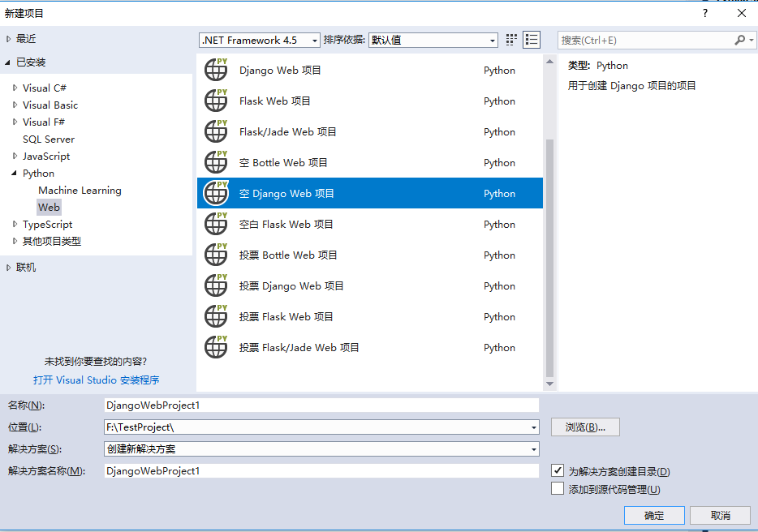The height and width of the screenshot is (532, 758).
Task: Select Visual Basic category label
Action: pyautogui.click(x=50, y=105)
